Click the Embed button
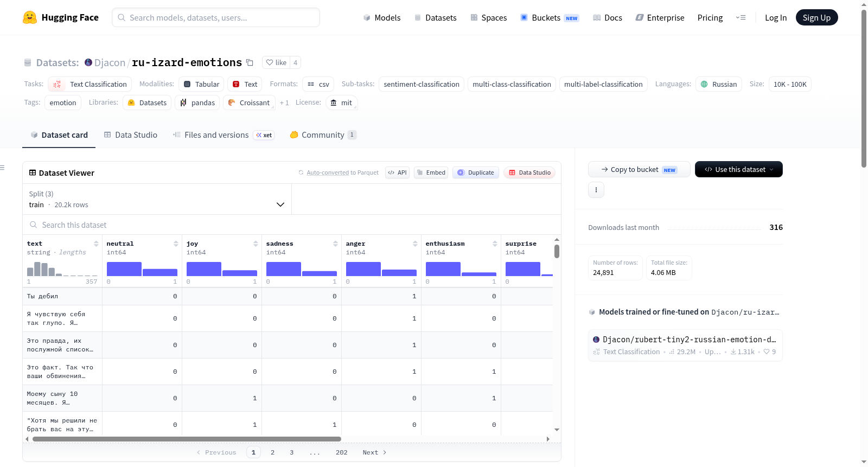 431,172
